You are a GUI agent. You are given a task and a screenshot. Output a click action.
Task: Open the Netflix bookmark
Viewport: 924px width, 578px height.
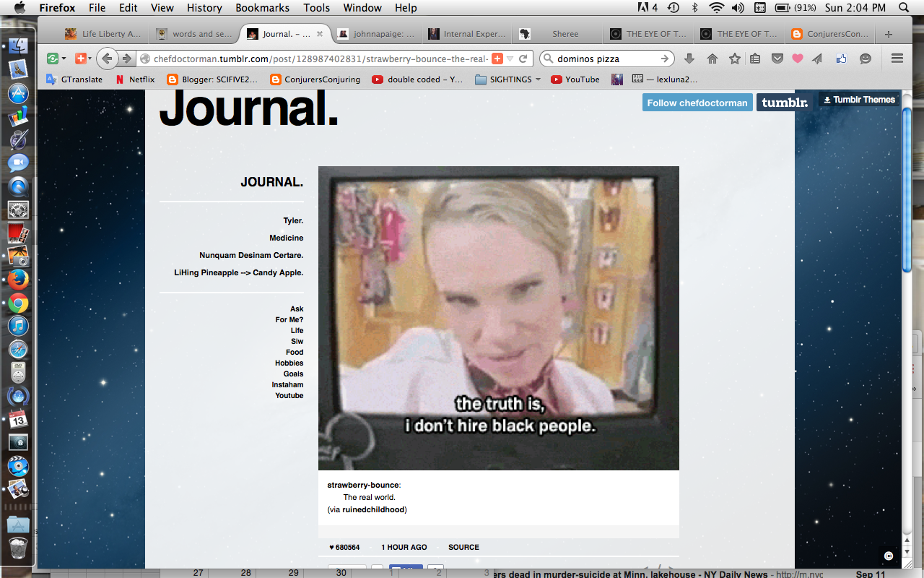135,79
